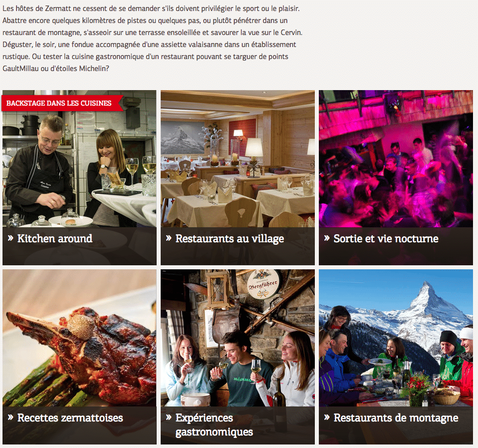
Task: Select the Expériences gastronomiques title
Action: click(214, 425)
